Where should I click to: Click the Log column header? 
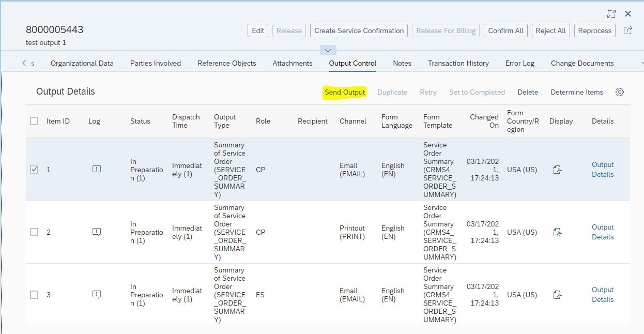tap(94, 121)
